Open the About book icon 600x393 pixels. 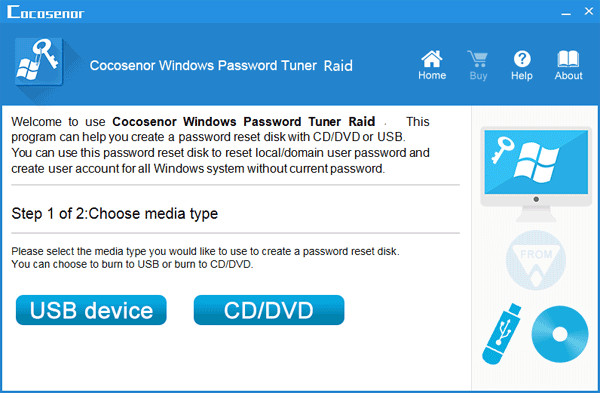coord(568,59)
